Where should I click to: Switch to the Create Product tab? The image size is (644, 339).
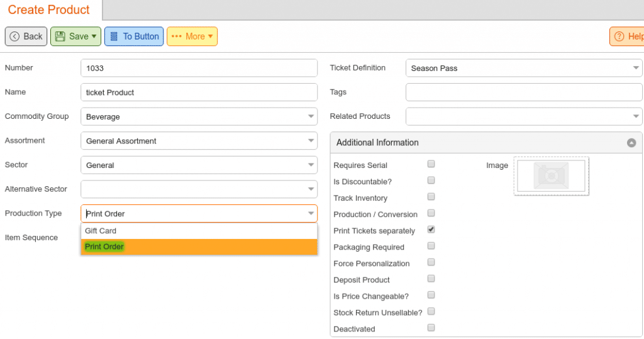tap(49, 9)
